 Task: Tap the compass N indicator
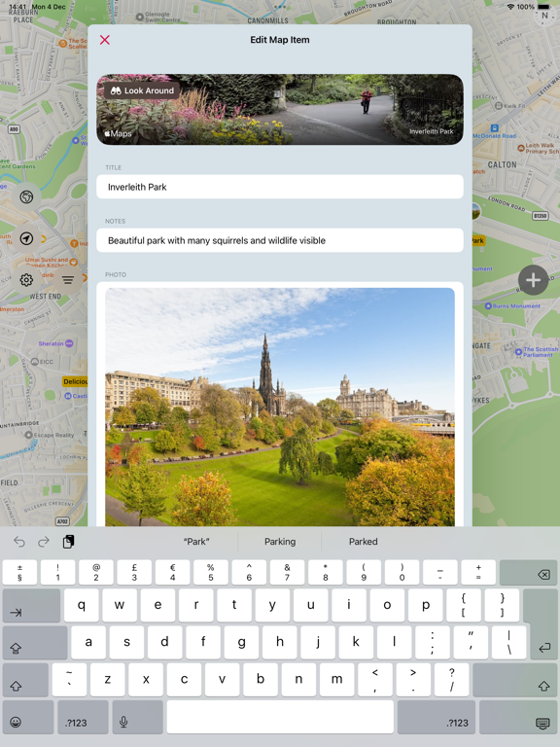[x=544, y=17]
